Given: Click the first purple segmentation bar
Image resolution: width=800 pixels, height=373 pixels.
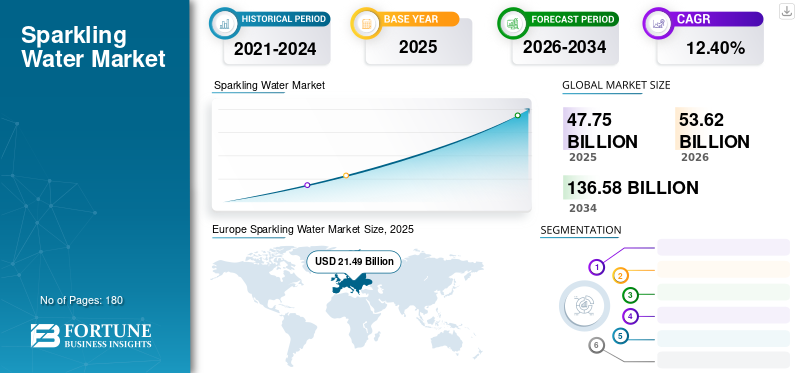Looking at the screenshot, I should (x=723, y=247).
